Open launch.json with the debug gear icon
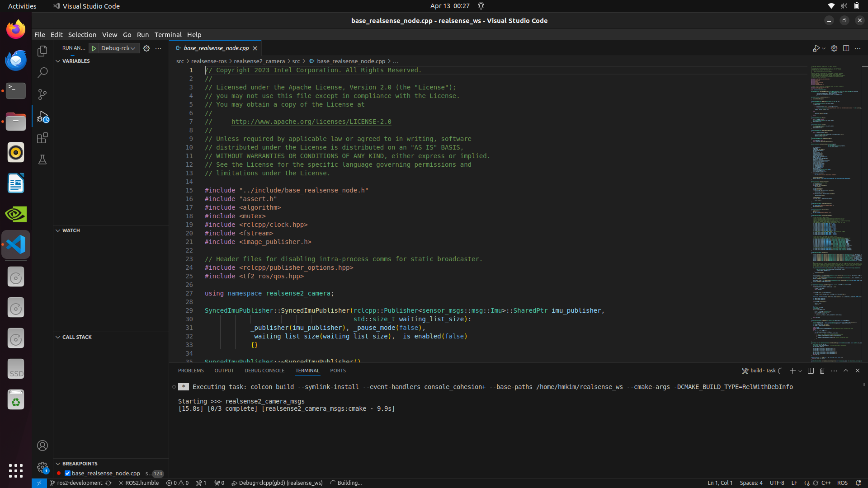 coord(146,48)
